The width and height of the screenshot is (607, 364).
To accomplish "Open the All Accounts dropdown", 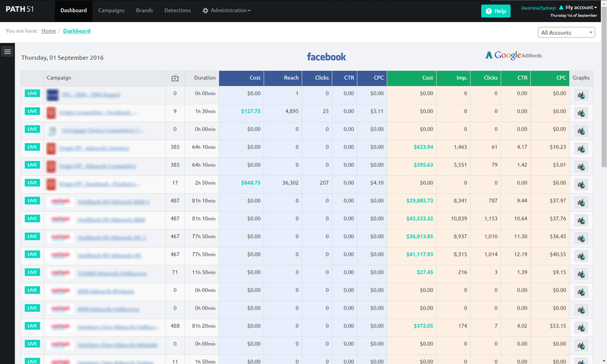I will (x=566, y=32).
